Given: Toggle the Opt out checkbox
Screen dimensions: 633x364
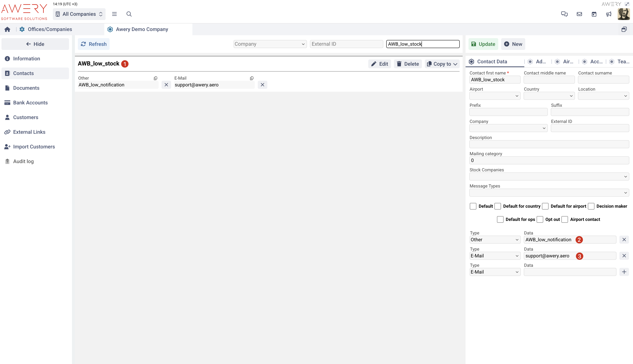Looking at the screenshot, I should coord(540,219).
